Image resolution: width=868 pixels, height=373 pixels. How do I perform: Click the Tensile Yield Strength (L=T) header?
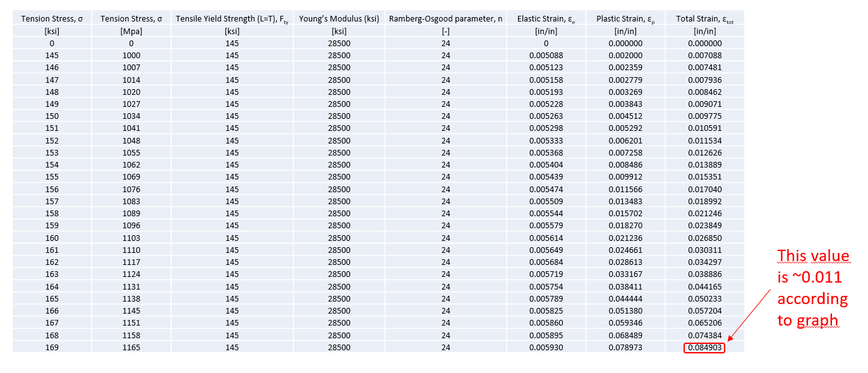pyautogui.click(x=232, y=19)
